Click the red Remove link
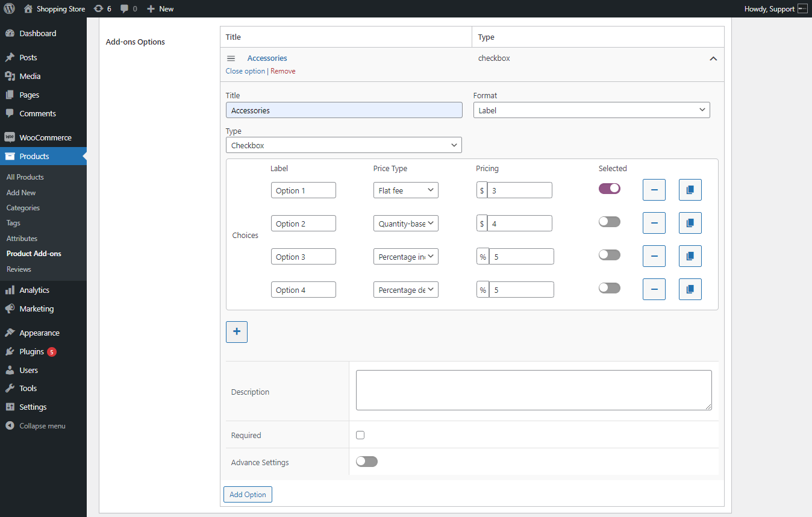 coord(283,71)
